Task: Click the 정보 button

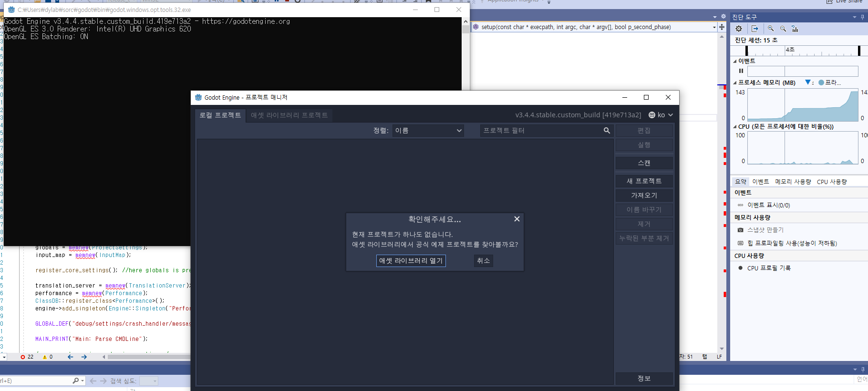Action: click(644, 378)
